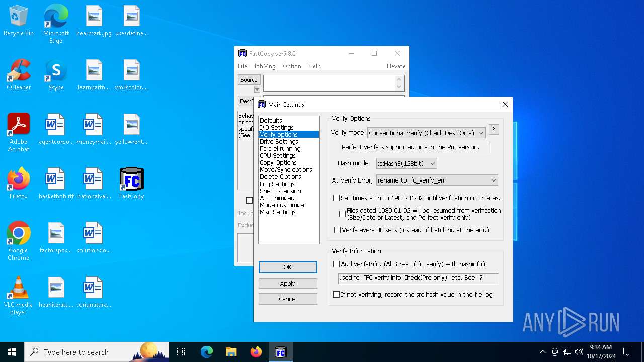Select the hearliteratu desktop image file
The width and height of the screenshot is (644, 362).
click(x=56, y=293)
